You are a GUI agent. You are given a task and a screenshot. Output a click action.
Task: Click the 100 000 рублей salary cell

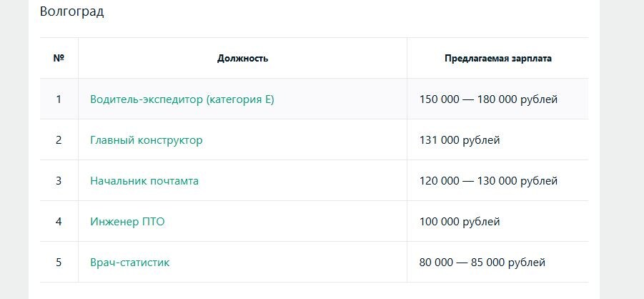tap(460, 222)
